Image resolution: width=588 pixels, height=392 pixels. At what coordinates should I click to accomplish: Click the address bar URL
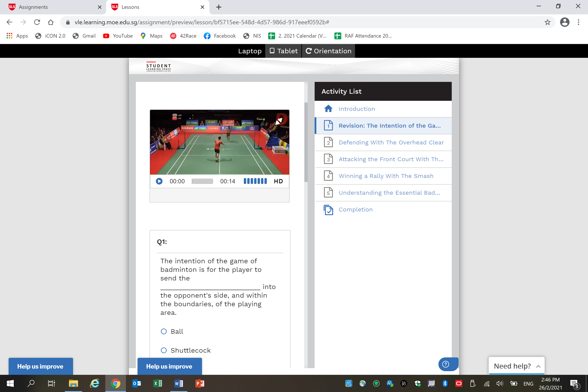pyautogui.click(x=202, y=22)
